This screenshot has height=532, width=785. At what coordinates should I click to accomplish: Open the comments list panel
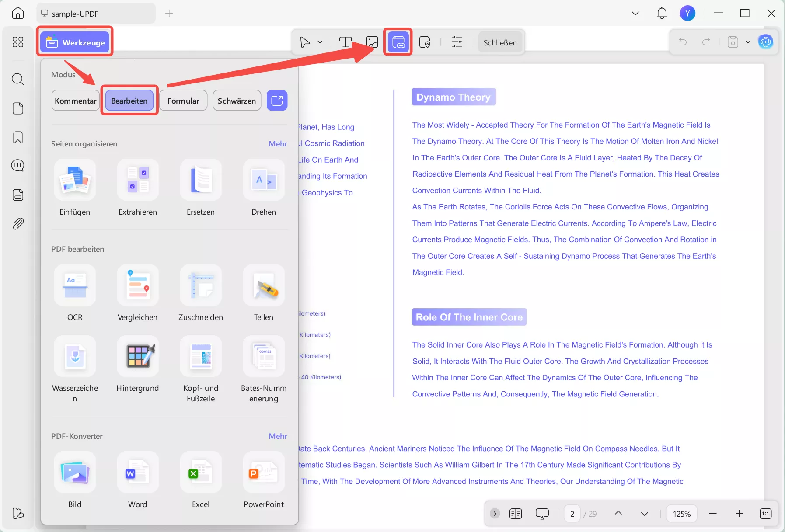pos(18,166)
